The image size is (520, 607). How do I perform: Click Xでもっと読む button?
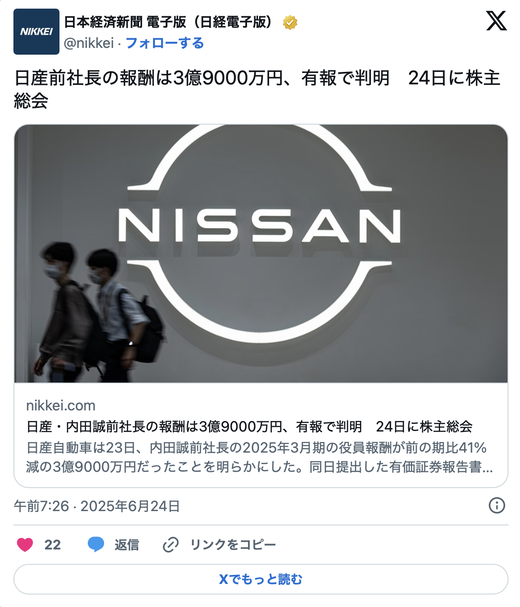click(x=261, y=579)
